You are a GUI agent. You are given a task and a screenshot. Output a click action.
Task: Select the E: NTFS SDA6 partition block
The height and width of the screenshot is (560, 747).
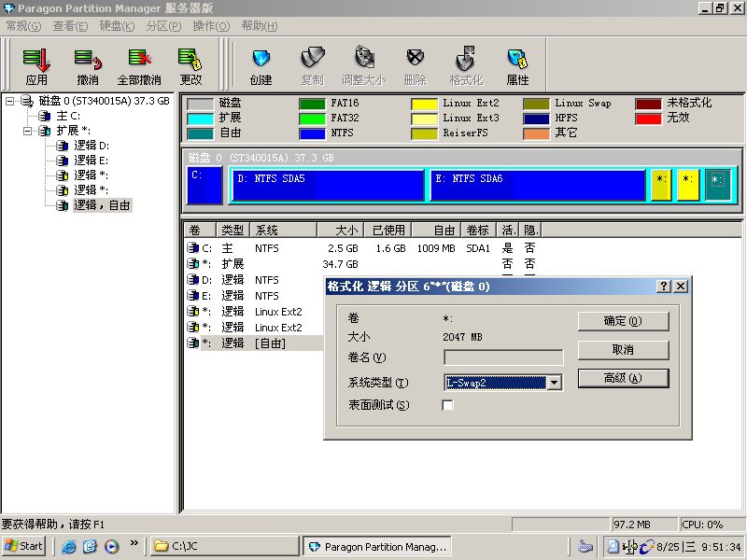tap(538, 185)
